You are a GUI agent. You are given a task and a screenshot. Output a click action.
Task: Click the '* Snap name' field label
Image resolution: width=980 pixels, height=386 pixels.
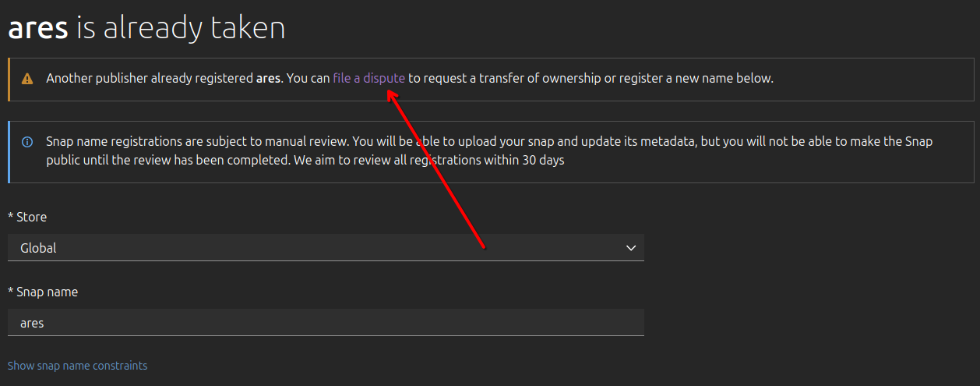pyautogui.click(x=43, y=292)
